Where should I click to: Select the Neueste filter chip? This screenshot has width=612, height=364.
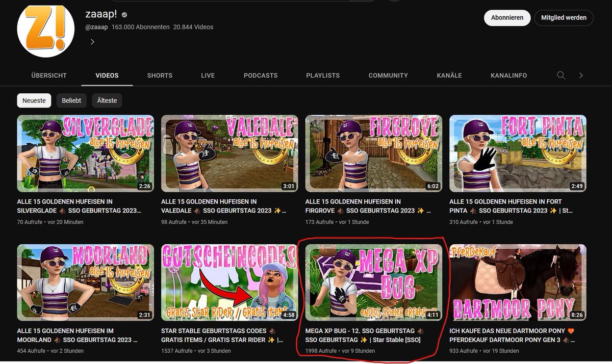(x=34, y=100)
